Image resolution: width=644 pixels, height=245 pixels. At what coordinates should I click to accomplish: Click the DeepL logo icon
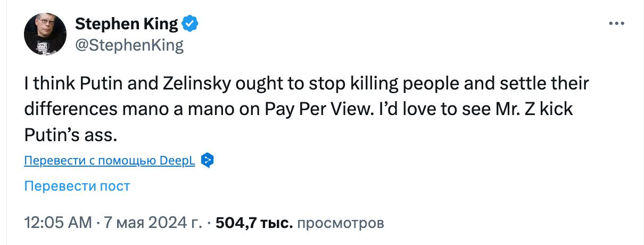207,160
